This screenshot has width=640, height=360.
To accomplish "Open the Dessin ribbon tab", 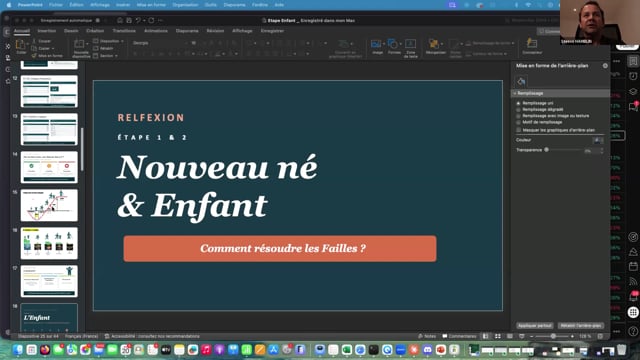I will [71, 31].
